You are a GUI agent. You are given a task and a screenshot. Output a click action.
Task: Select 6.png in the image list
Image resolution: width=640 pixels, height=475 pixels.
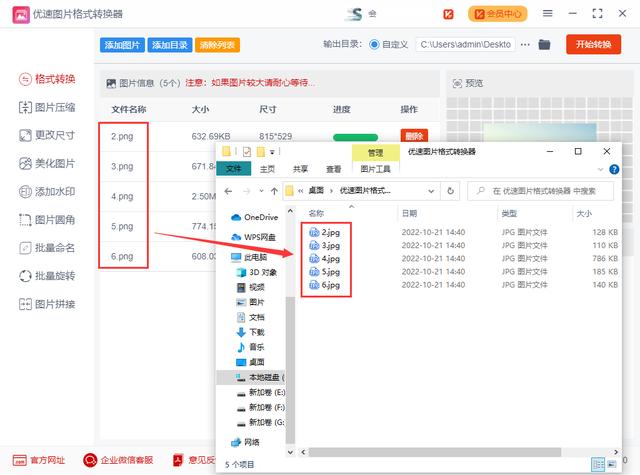(122, 256)
